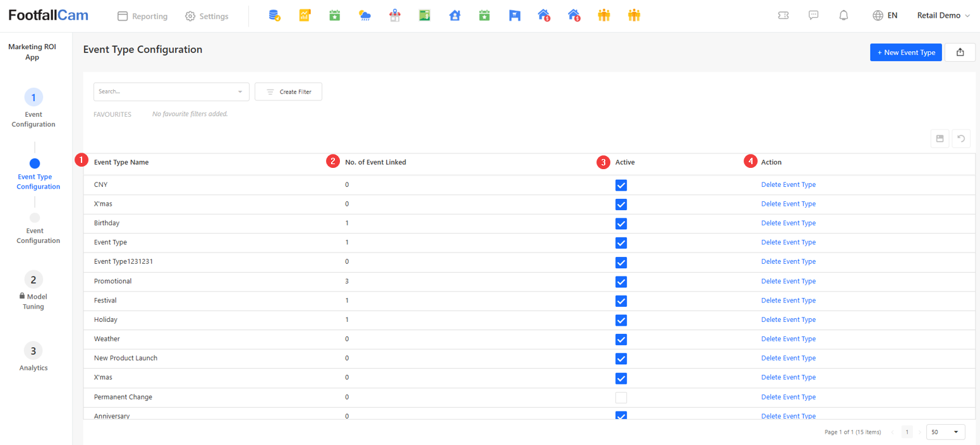Viewport: 980px width, 445px height.
Task: Expand the Search filter dropdown
Action: click(x=240, y=92)
